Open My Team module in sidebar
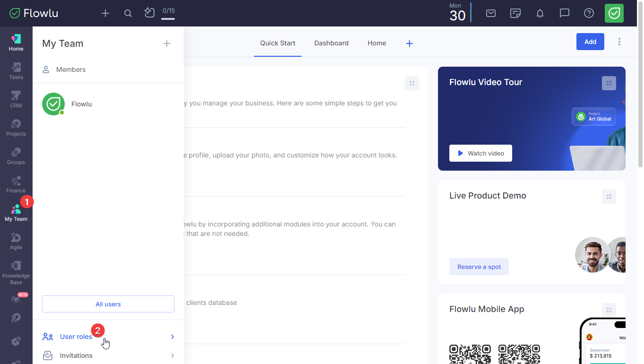The width and height of the screenshot is (644, 364). [16, 213]
